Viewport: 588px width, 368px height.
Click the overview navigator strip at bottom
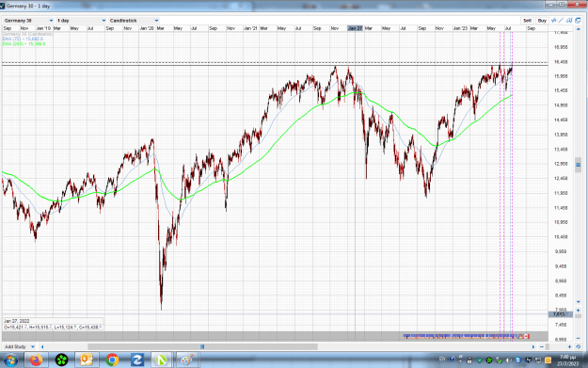[x=276, y=336]
